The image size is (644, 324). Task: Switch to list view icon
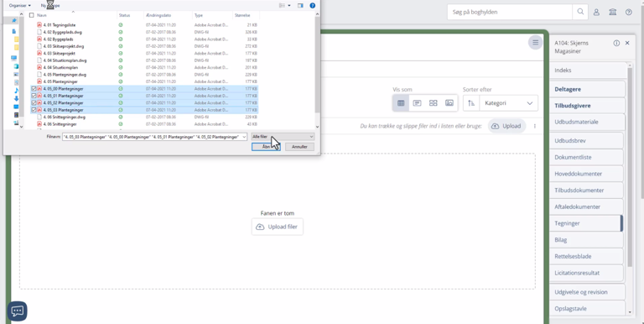417,103
